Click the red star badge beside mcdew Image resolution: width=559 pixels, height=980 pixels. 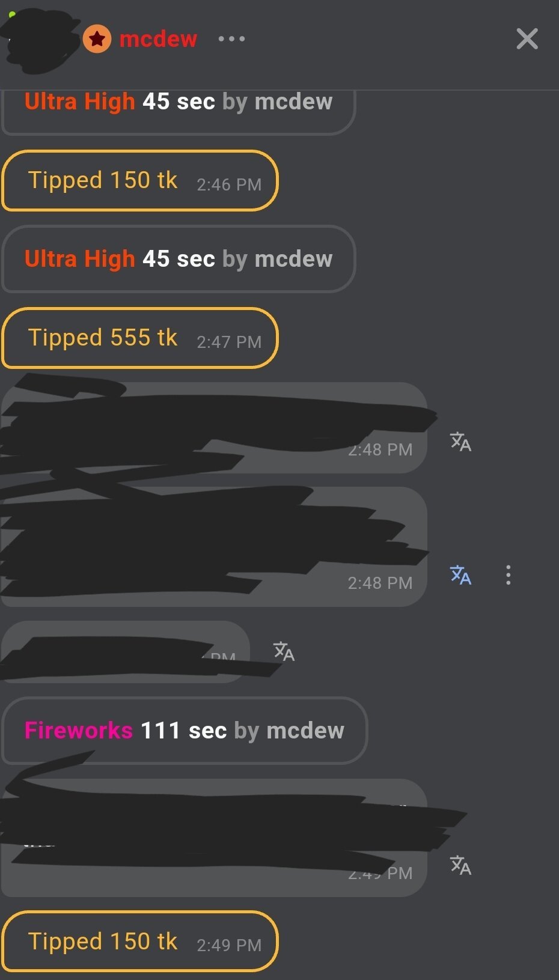[x=97, y=40]
